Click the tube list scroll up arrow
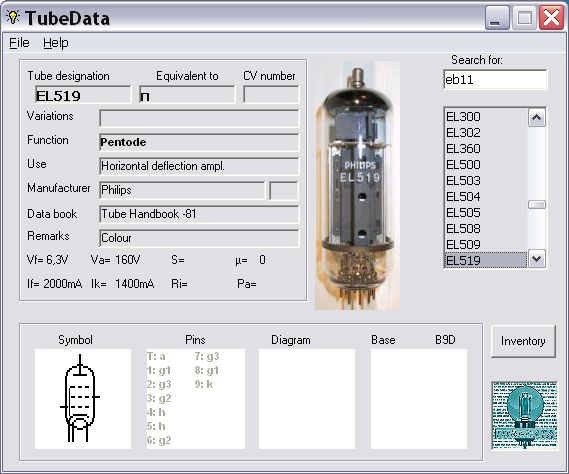The image size is (569, 474). tap(537, 118)
